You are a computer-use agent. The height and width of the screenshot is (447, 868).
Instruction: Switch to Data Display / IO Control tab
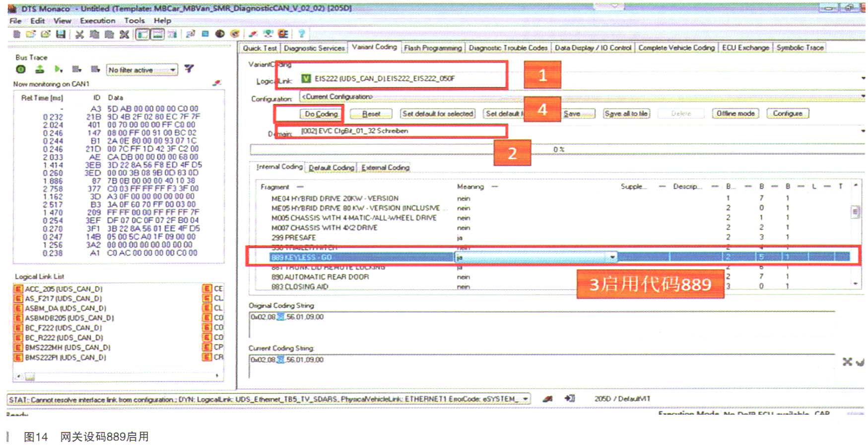pos(593,48)
